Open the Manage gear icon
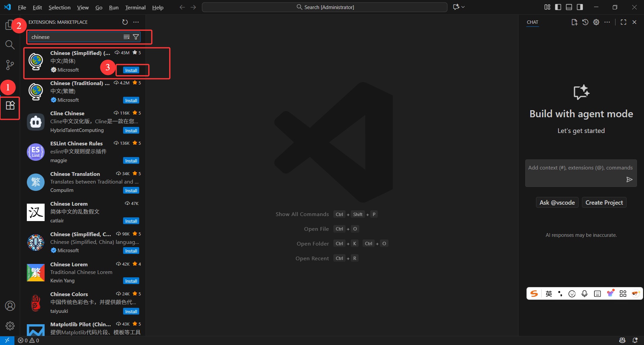This screenshot has width=644, height=345. point(10,326)
